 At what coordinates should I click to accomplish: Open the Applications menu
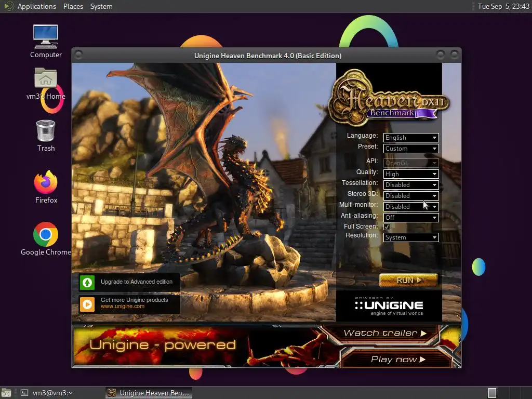[37, 6]
